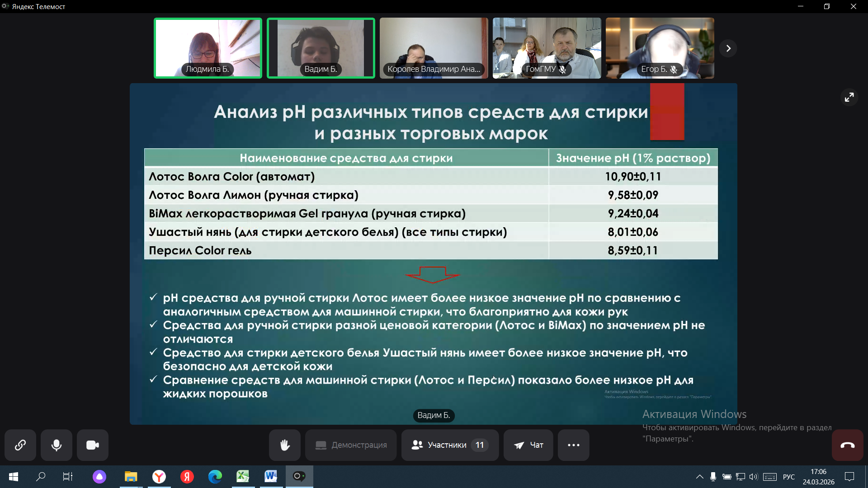Click the Демонстрация screen share button

351,445
